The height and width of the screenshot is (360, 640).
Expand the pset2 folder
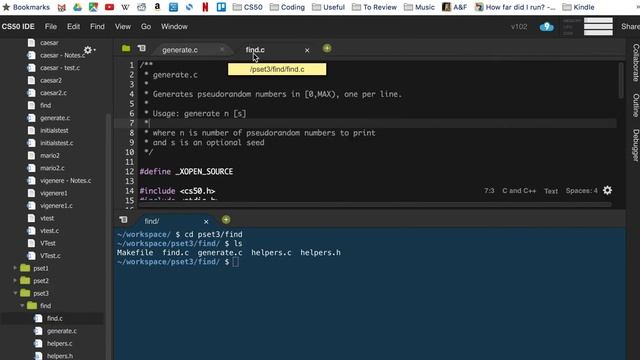(15, 281)
